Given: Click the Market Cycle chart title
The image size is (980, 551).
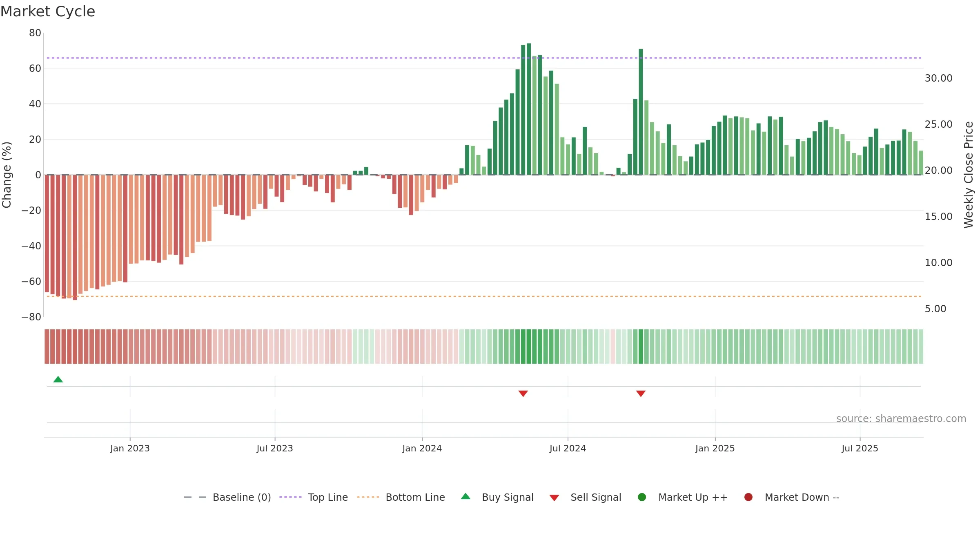Looking at the screenshot, I should point(48,11).
